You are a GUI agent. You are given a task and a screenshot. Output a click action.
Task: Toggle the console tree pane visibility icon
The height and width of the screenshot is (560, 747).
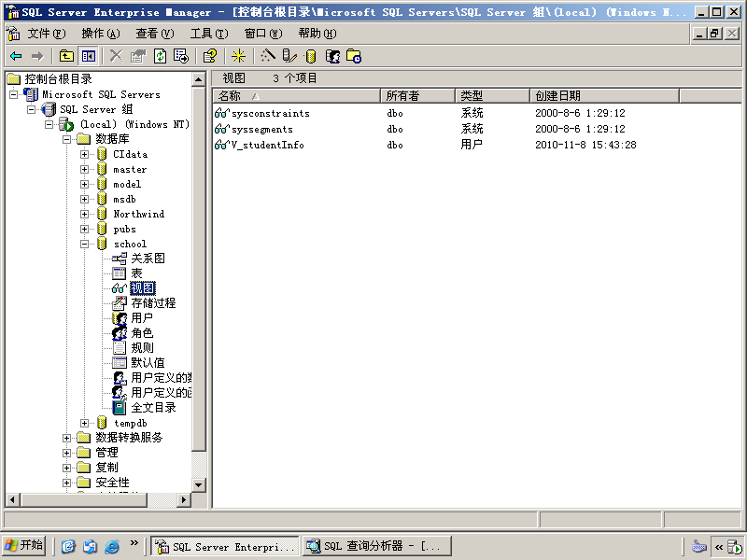tap(88, 56)
